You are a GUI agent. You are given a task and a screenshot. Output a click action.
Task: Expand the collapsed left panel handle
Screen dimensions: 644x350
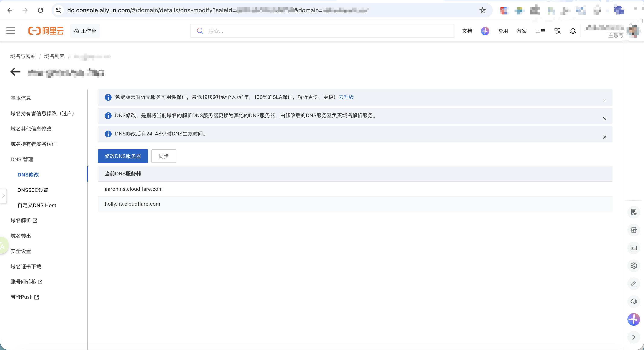tap(3, 195)
